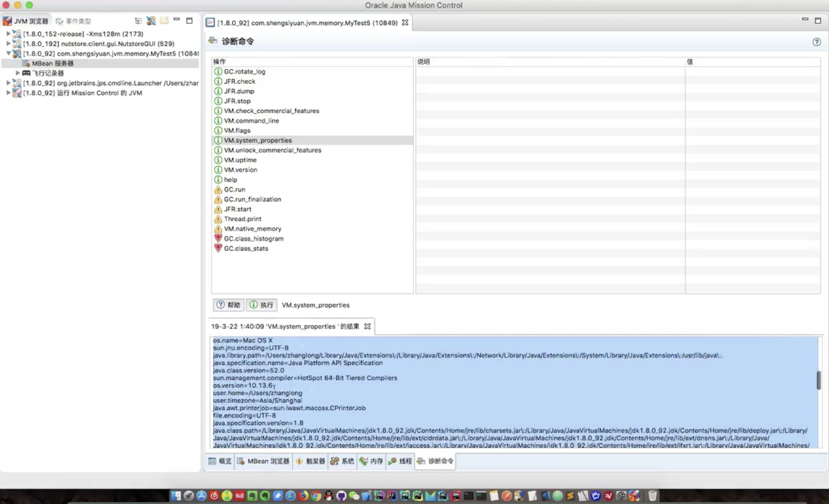Select the help diagnostic command
The height and width of the screenshot is (504, 829).
[x=312, y=179]
